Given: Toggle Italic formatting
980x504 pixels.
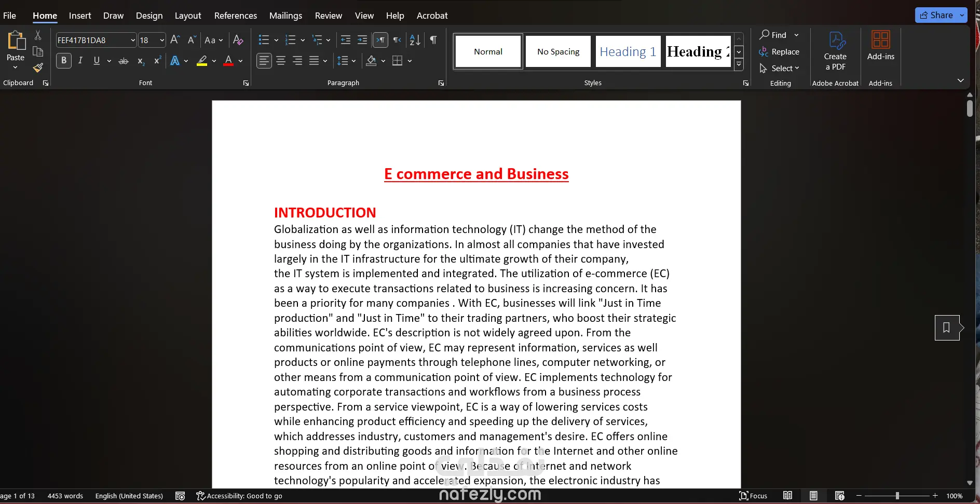Looking at the screenshot, I should tap(80, 61).
